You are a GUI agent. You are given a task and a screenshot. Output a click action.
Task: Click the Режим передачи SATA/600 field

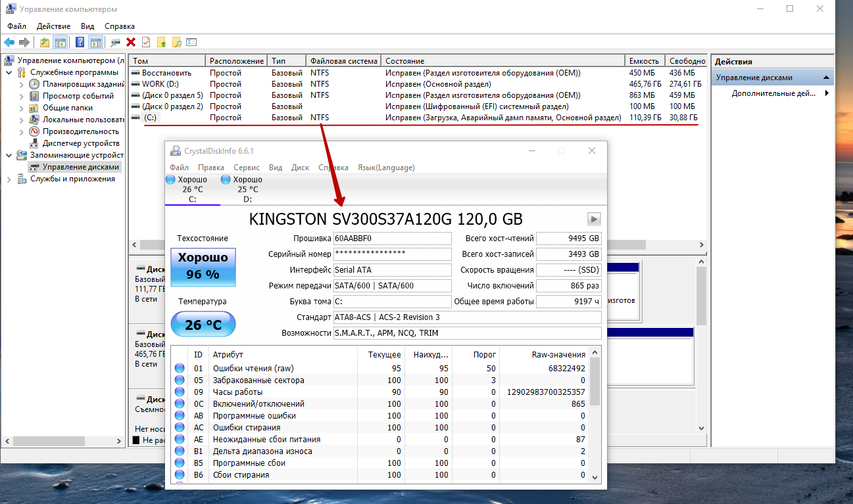pos(393,285)
